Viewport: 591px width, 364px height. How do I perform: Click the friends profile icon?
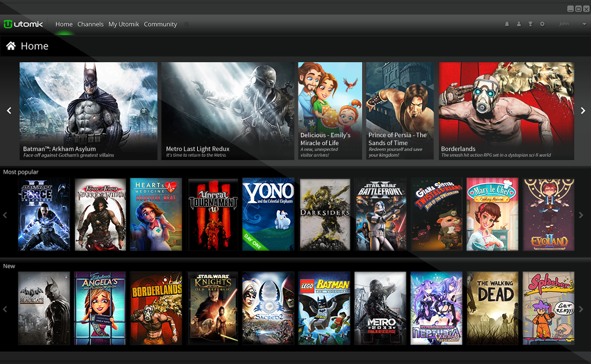[519, 24]
